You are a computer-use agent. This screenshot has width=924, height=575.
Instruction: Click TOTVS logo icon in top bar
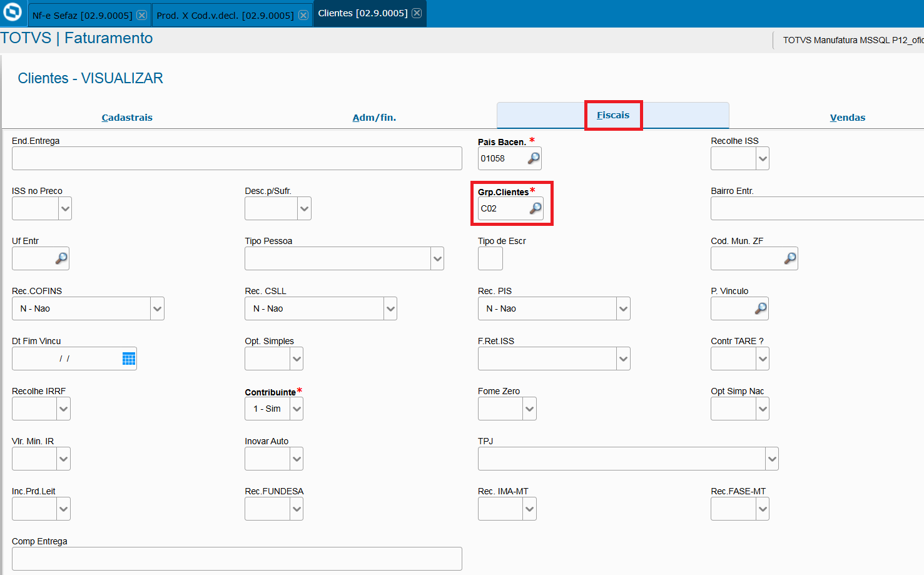click(13, 13)
